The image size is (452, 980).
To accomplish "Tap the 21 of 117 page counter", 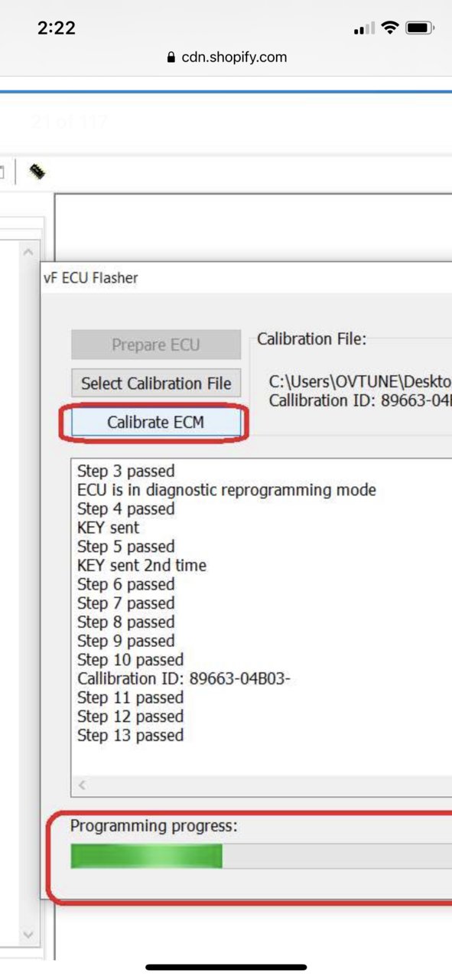I will pyautogui.click(x=70, y=121).
